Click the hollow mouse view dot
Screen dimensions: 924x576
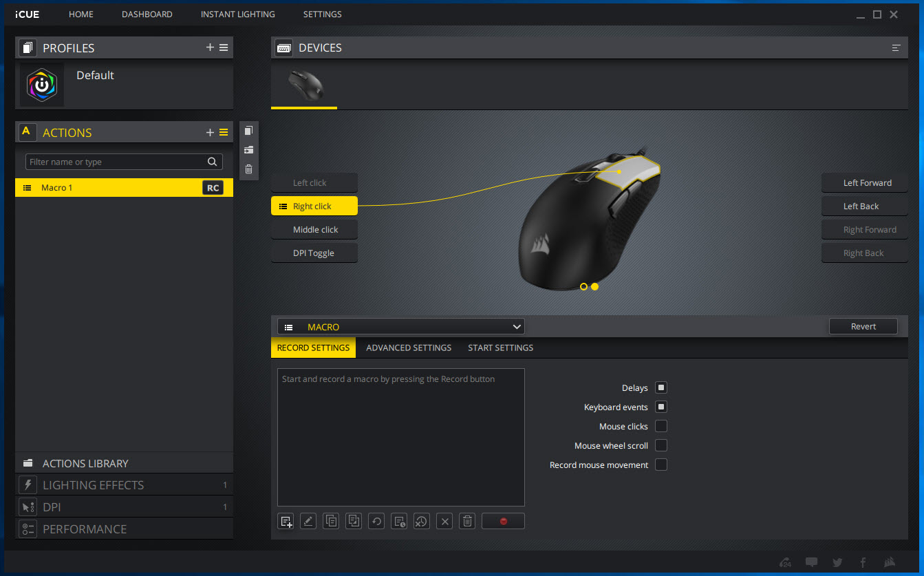(x=583, y=286)
